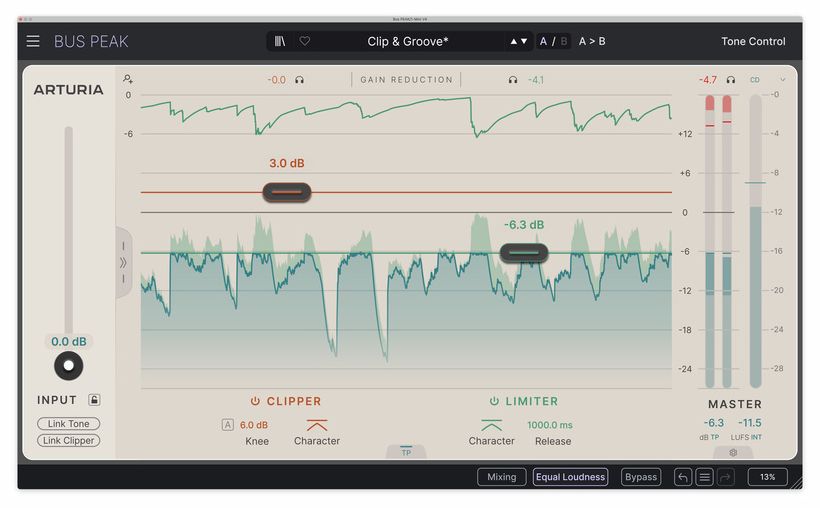820x508 pixels.
Task: Change the limiter Character shape icon
Action: coord(492,425)
